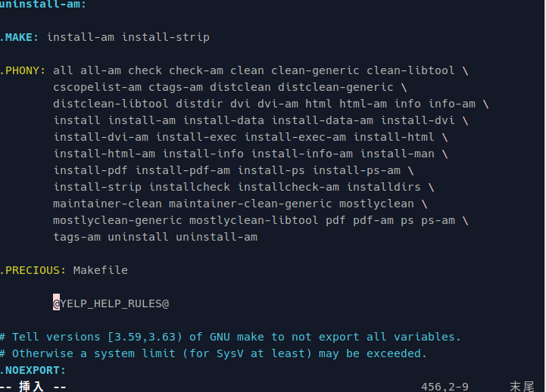Viewport: 546px width, 392px height.
Task: Place cursor on @YELP_HELP_RULES@ text
Action: point(111,303)
